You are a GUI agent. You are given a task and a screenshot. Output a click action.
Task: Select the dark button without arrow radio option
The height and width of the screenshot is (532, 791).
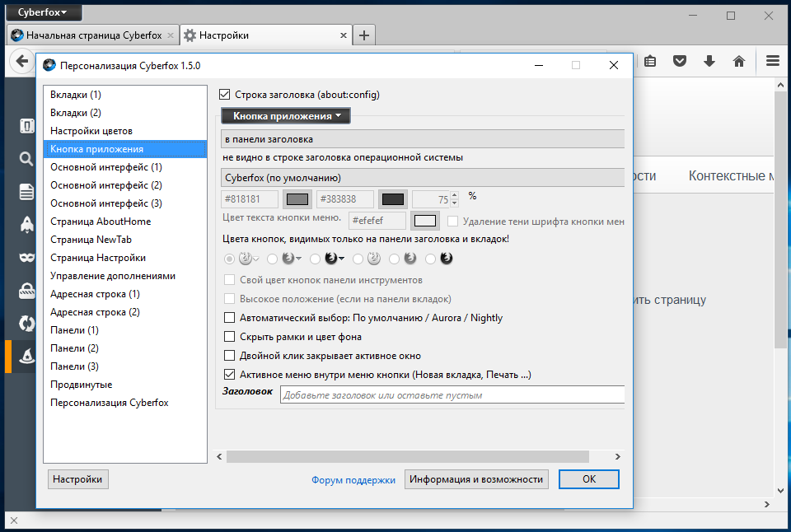point(430,259)
